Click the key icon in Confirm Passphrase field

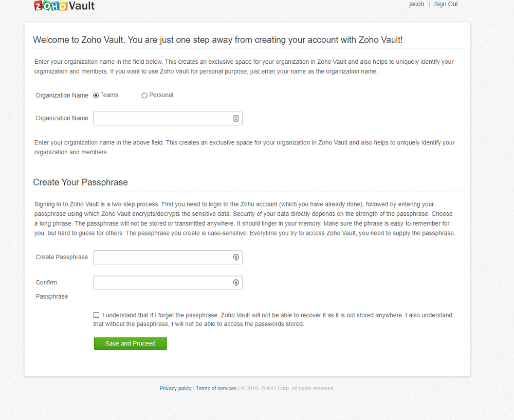(x=236, y=283)
